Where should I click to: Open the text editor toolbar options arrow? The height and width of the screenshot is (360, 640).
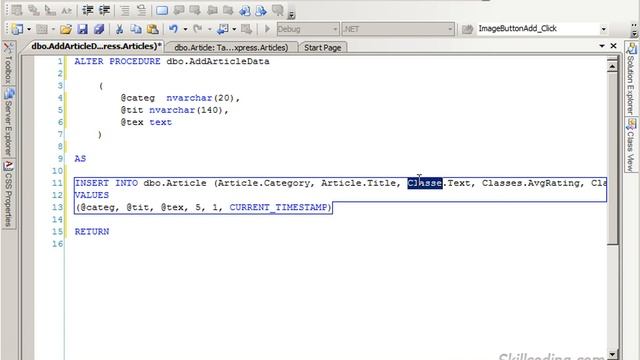291,16
